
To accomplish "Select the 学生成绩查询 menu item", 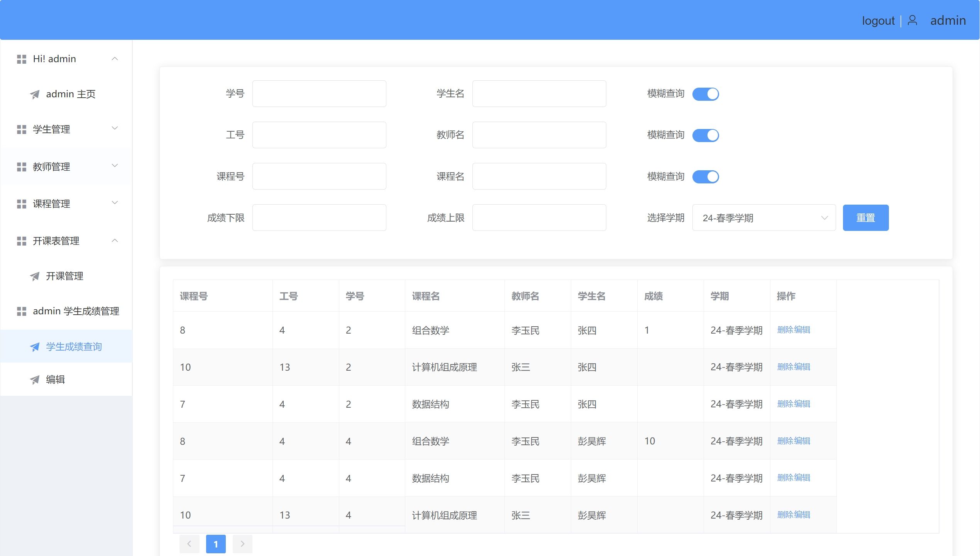I will 66,346.
